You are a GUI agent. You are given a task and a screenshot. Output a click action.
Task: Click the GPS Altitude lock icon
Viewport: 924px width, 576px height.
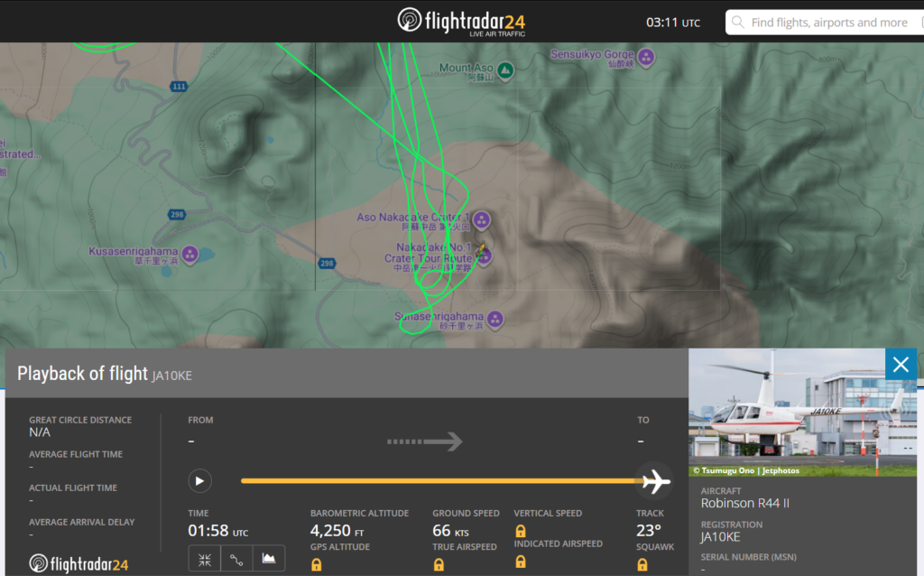[x=317, y=564]
